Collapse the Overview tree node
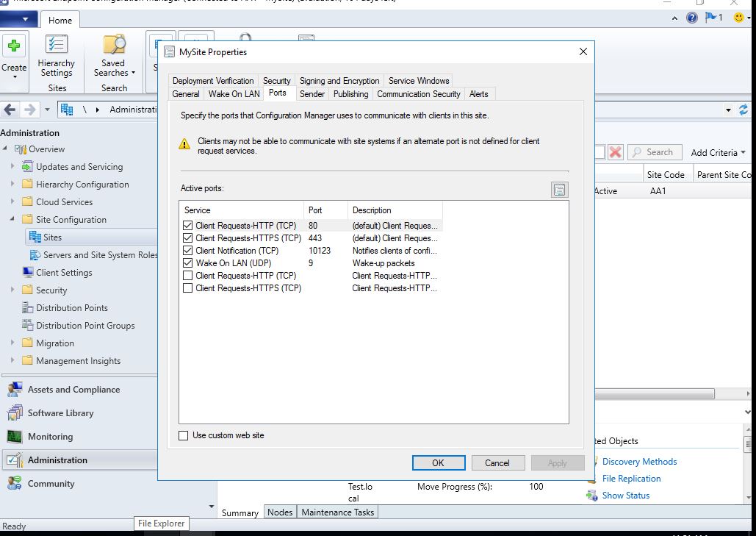 (x=5, y=148)
